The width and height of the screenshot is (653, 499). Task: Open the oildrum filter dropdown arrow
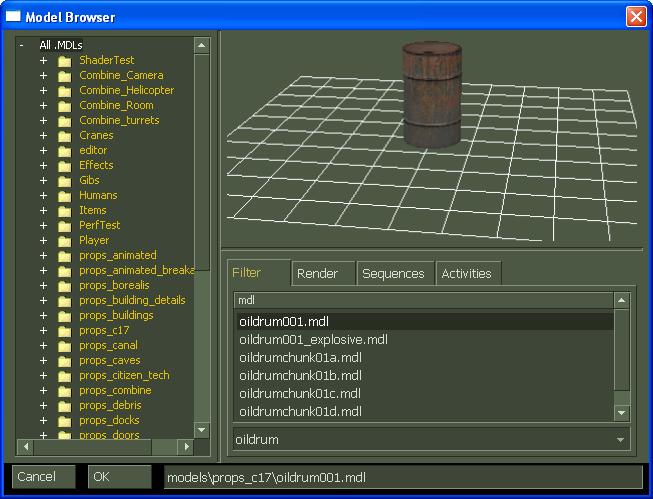point(621,439)
